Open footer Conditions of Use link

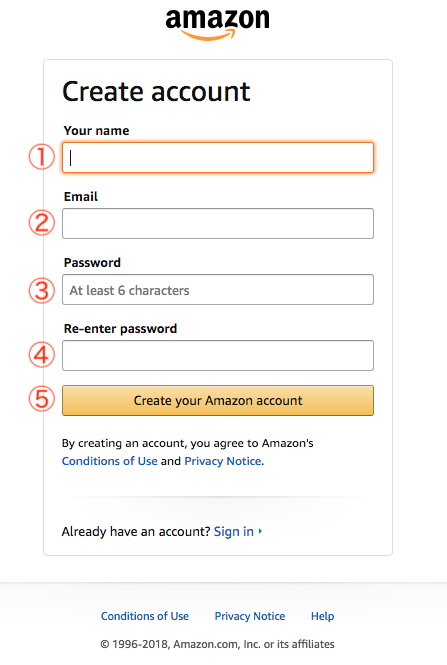[x=145, y=616]
